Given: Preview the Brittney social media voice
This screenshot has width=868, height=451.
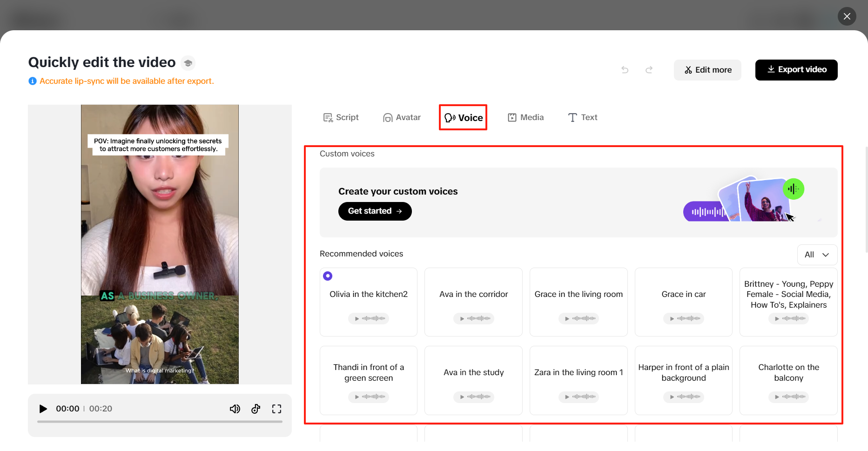Looking at the screenshot, I should [788, 318].
